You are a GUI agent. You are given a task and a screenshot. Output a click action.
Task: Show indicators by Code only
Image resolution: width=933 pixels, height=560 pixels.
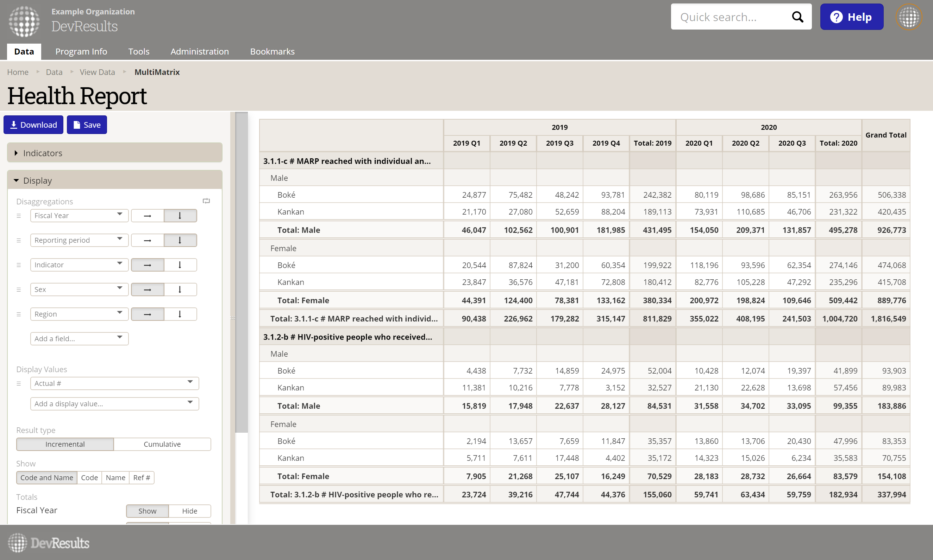coord(89,478)
